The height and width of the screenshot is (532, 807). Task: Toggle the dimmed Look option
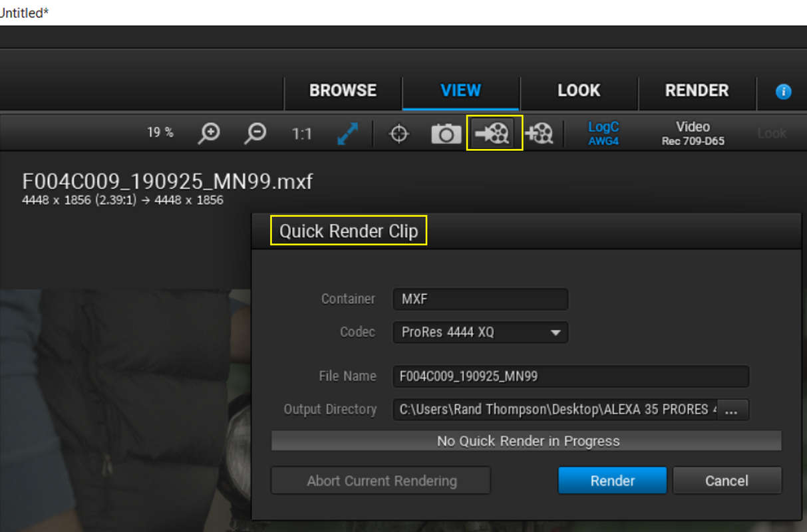coord(772,134)
